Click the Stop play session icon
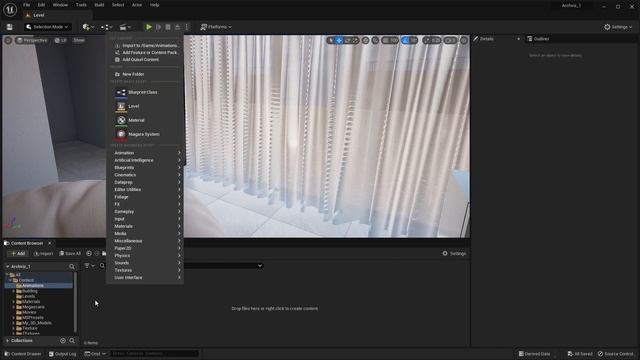Screen dimensions: 640x360 click(x=168, y=27)
